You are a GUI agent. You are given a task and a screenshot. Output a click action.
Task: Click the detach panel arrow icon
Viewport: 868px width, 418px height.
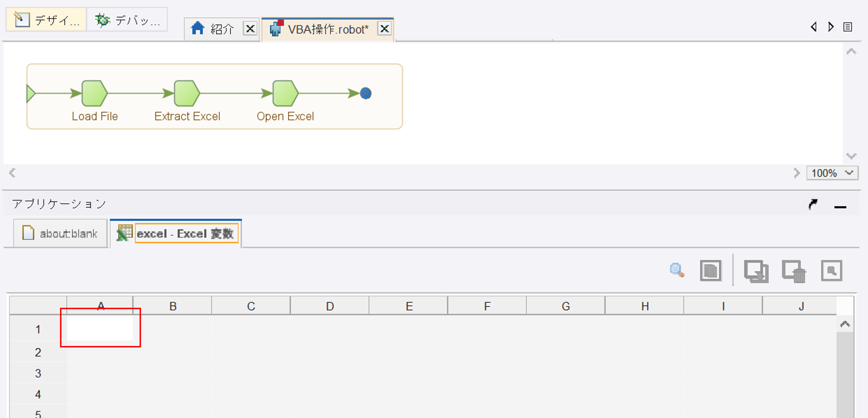(x=813, y=204)
